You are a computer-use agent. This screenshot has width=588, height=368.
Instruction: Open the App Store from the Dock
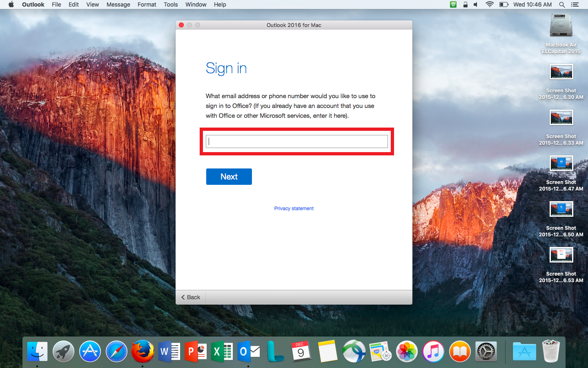(90, 352)
